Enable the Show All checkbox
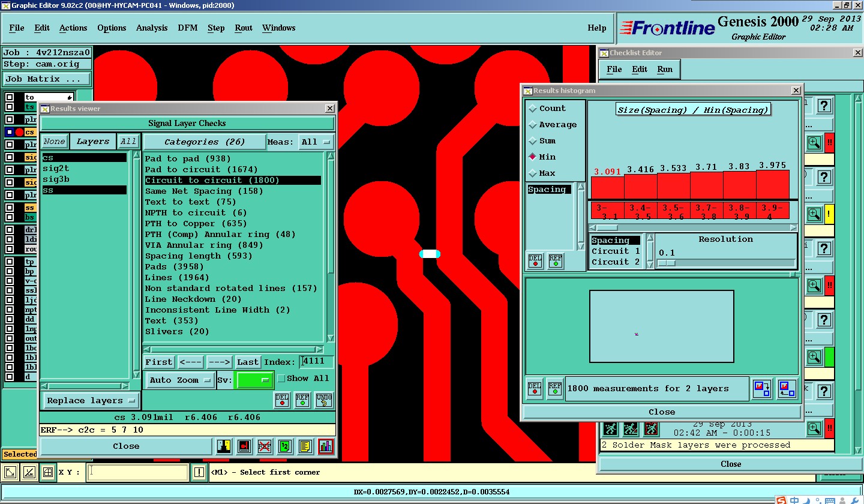 click(x=281, y=379)
